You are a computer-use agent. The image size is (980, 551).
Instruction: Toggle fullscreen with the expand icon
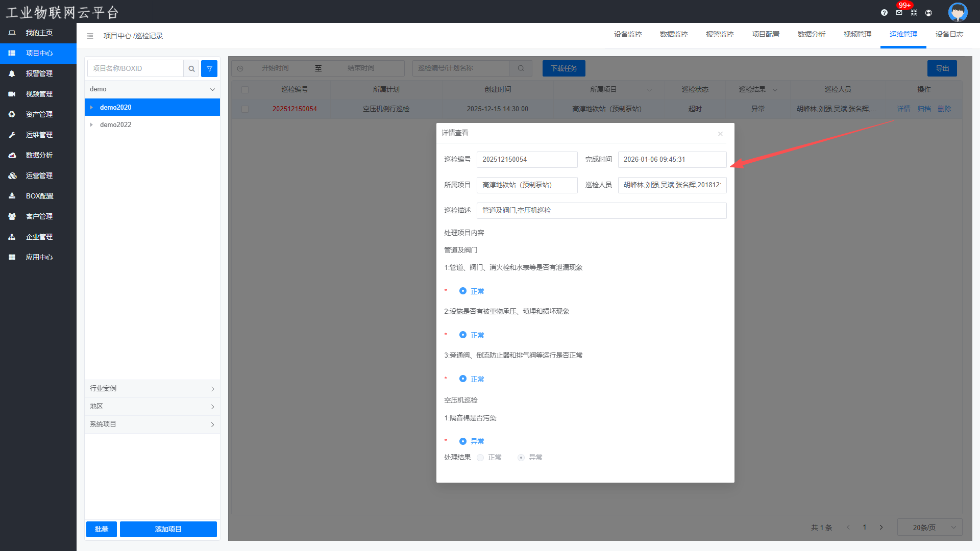(914, 13)
